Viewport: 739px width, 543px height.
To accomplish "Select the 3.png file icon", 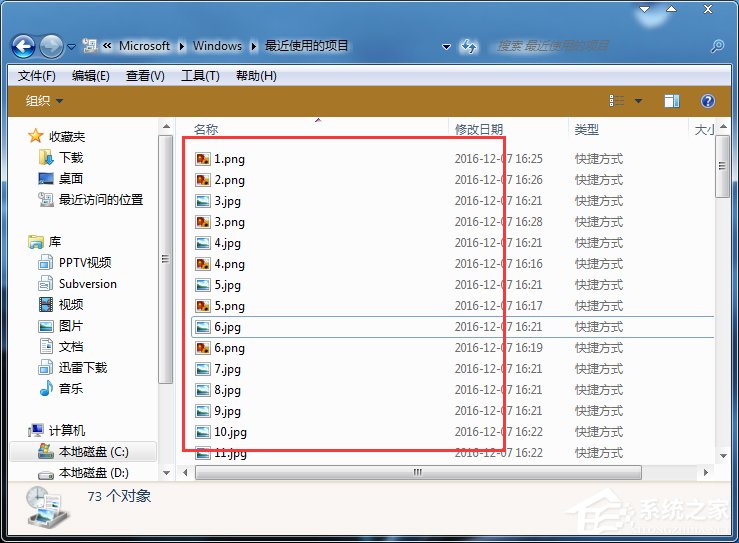I will [x=203, y=222].
